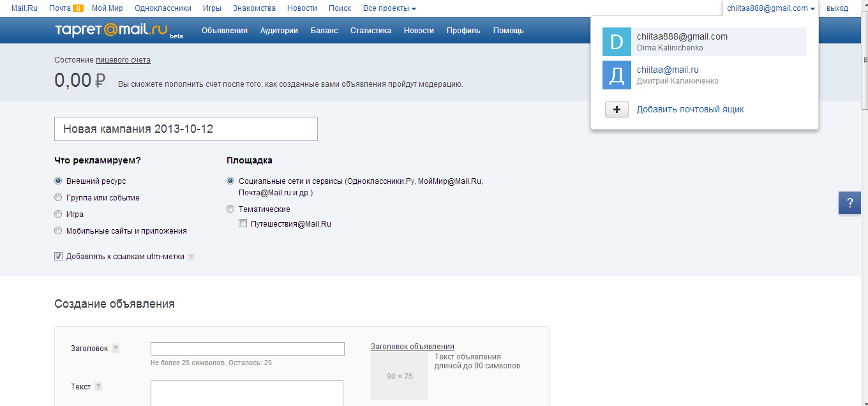The image size is (868, 406).
Task: Select Мобильные сайты и приложения option
Action: click(58, 231)
